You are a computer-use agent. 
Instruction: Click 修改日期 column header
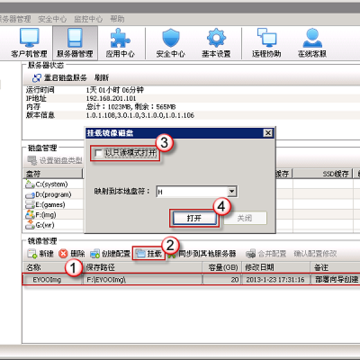(x=276, y=267)
